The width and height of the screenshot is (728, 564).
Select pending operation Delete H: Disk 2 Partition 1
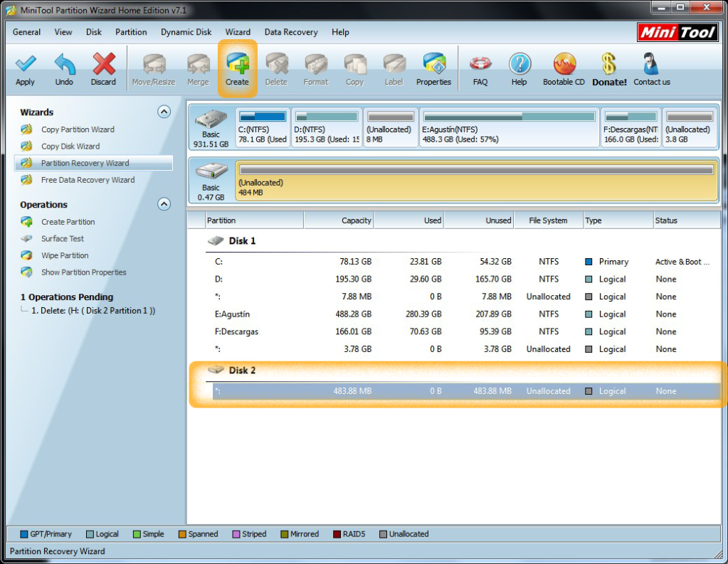[93, 311]
